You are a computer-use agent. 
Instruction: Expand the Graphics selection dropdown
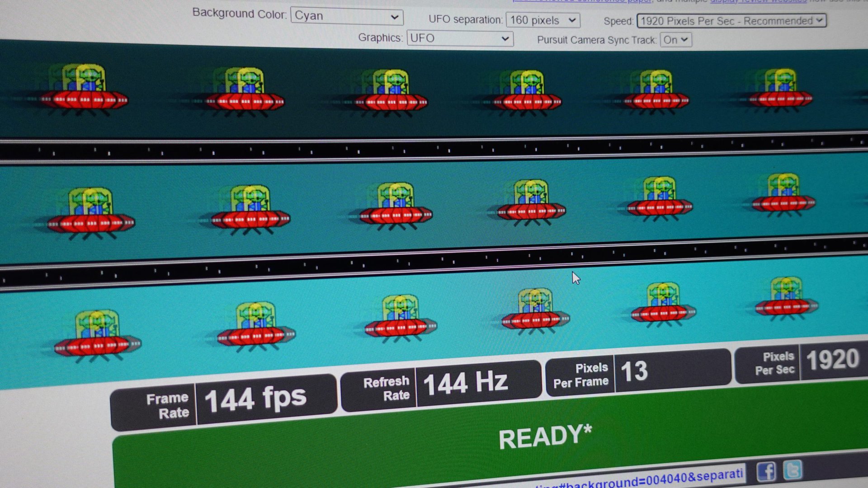459,38
